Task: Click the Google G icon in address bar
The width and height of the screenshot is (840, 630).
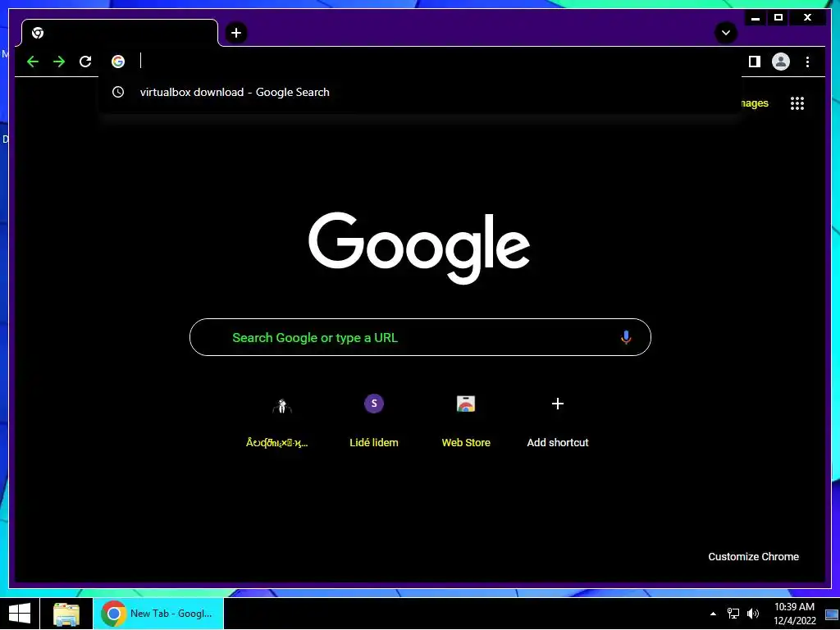Action: tap(118, 62)
